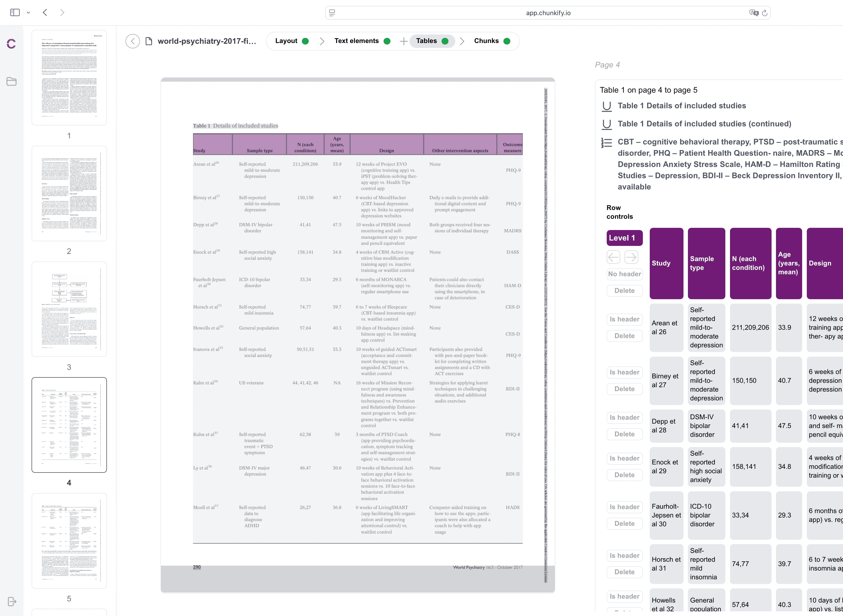Click the Table 1 Details of included studies title

click(x=681, y=106)
